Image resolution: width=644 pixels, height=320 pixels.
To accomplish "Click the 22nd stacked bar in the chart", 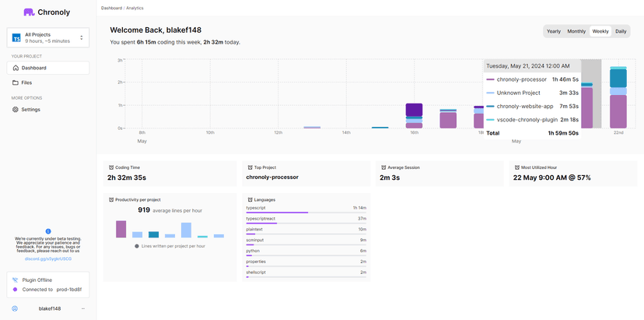I will coord(618,97).
